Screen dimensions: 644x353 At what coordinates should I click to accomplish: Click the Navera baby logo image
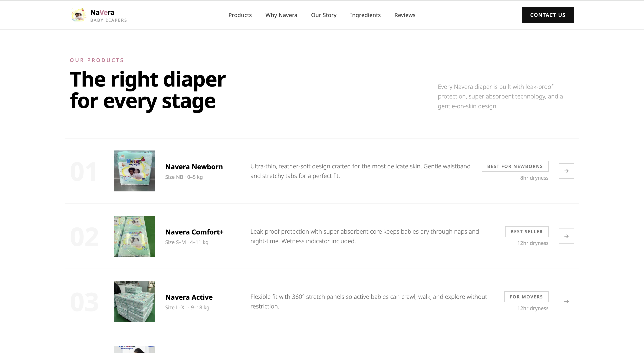tap(79, 15)
